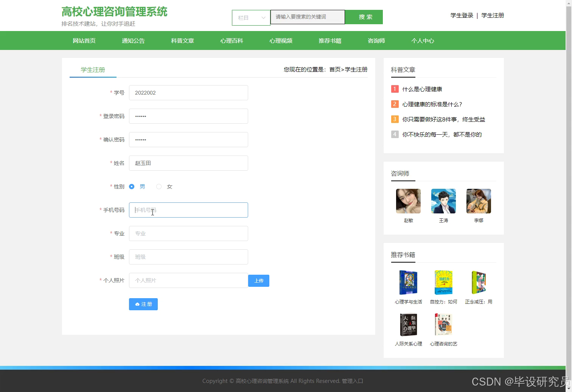The height and width of the screenshot is (392, 572).
Task: Open the 心理咨询的艺术 book cover
Action: click(x=443, y=325)
